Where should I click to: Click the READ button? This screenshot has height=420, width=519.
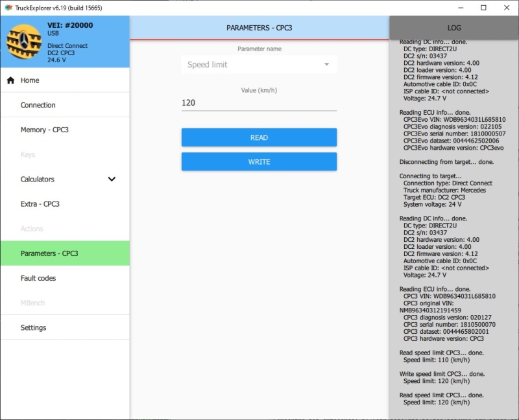(259, 137)
